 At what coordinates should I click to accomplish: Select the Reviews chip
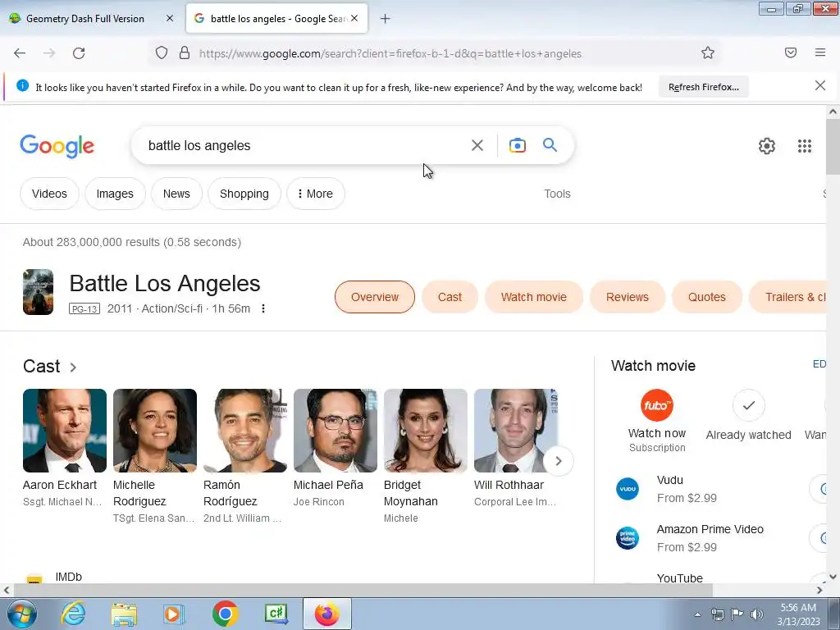[x=628, y=297]
